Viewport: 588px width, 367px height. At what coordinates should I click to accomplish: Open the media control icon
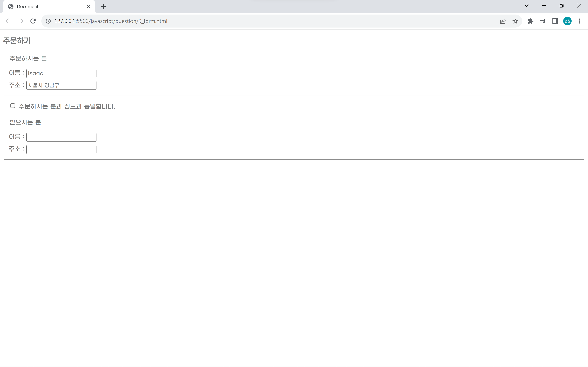point(543,21)
